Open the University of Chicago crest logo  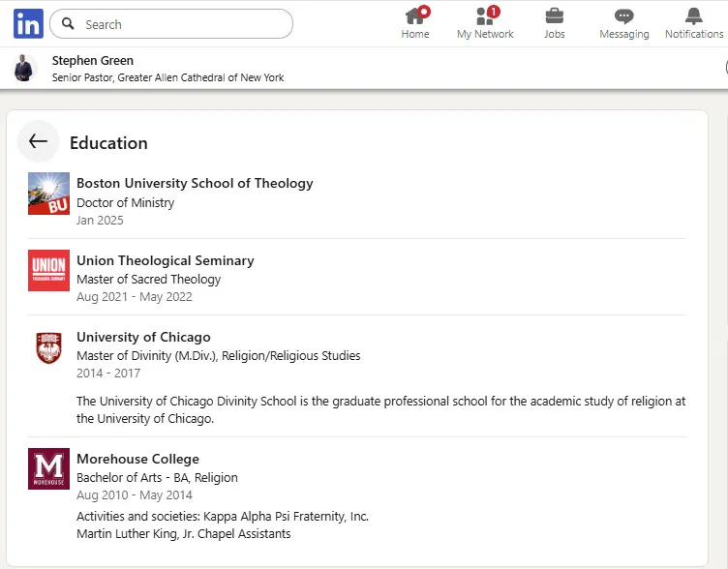(48, 347)
